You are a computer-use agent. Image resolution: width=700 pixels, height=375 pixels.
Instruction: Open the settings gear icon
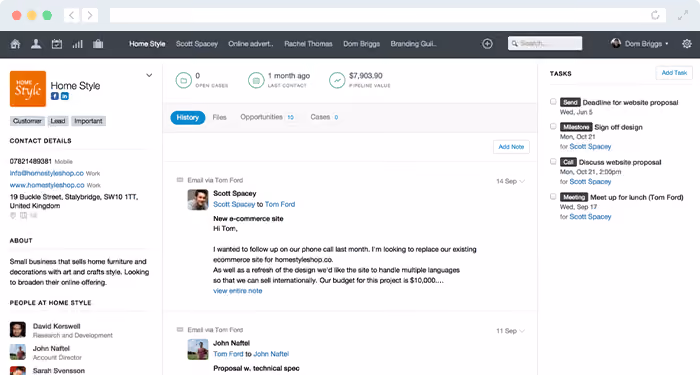[687, 44]
